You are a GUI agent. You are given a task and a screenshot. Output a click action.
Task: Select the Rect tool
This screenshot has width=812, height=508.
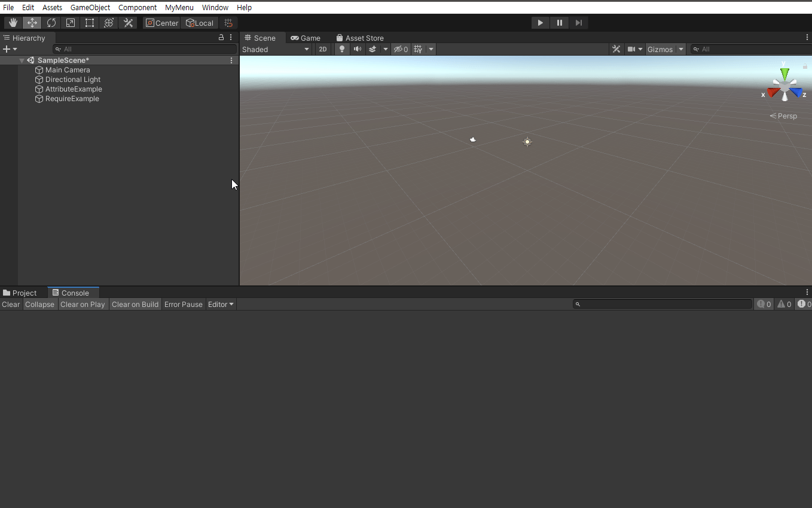pyautogui.click(x=90, y=23)
